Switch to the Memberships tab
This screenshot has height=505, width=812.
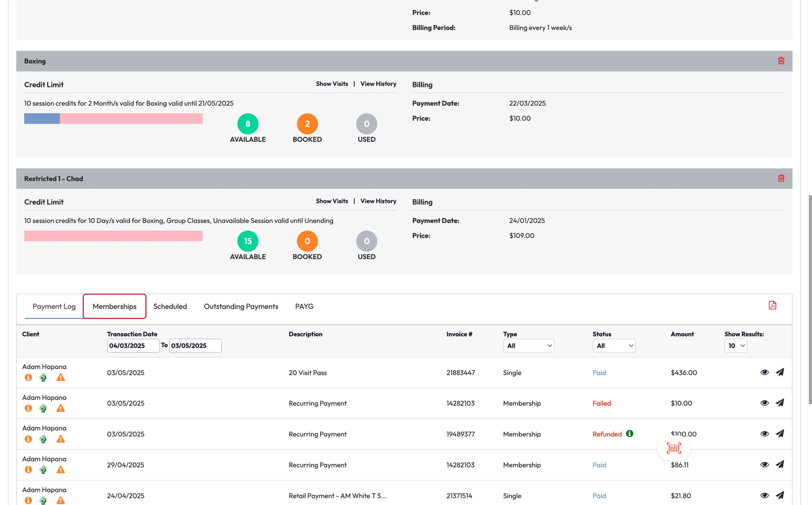point(114,306)
